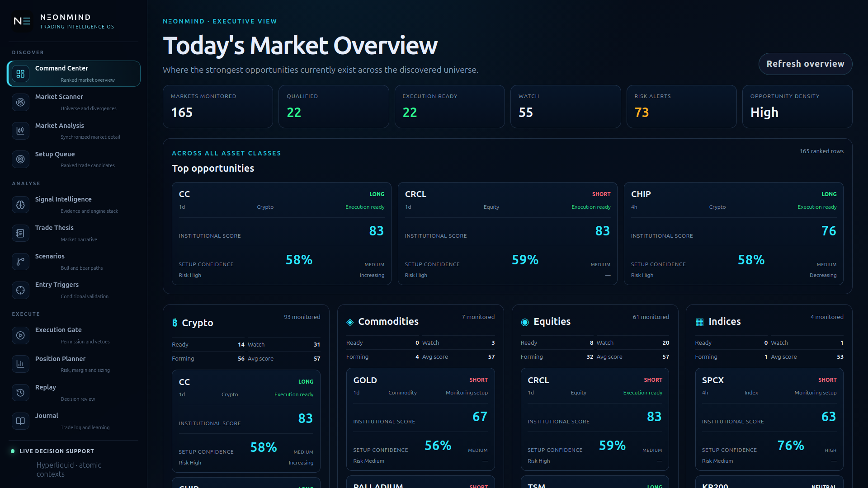The image size is (868, 488).
Task: Select Execution Gate menu label
Action: point(58,330)
